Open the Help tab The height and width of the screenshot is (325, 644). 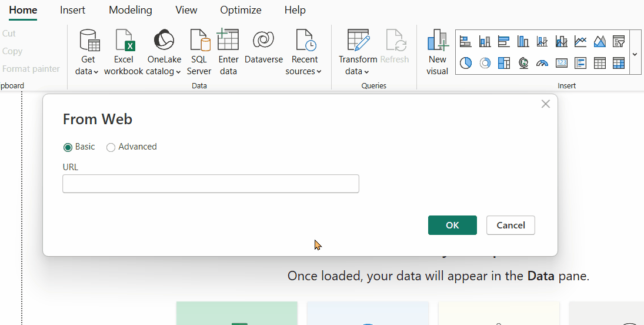point(295,10)
